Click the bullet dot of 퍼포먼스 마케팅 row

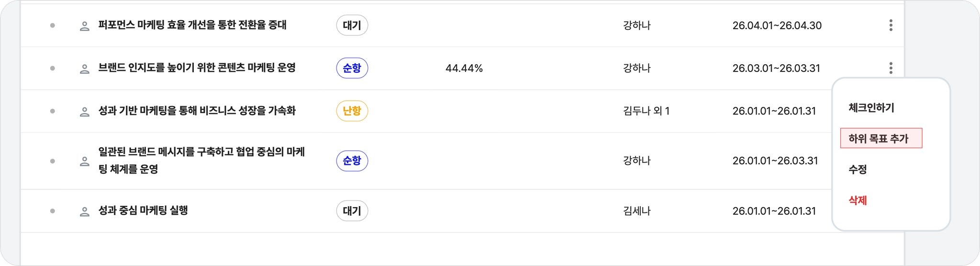pos(53,25)
